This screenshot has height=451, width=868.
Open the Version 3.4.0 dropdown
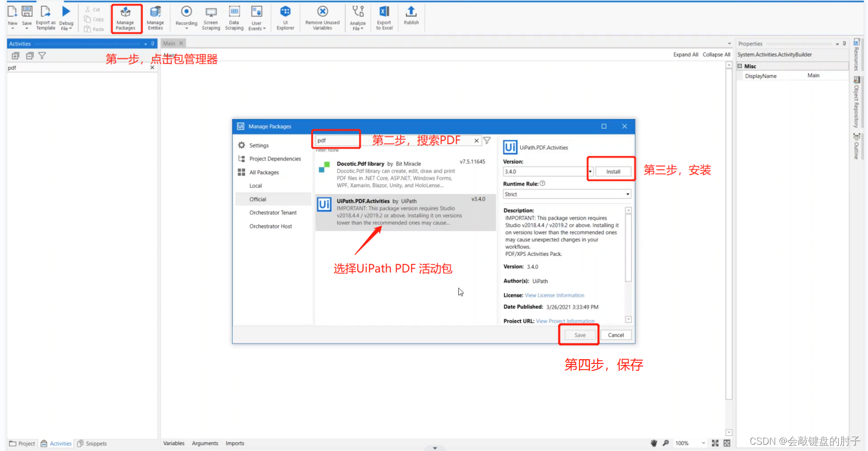590,171
